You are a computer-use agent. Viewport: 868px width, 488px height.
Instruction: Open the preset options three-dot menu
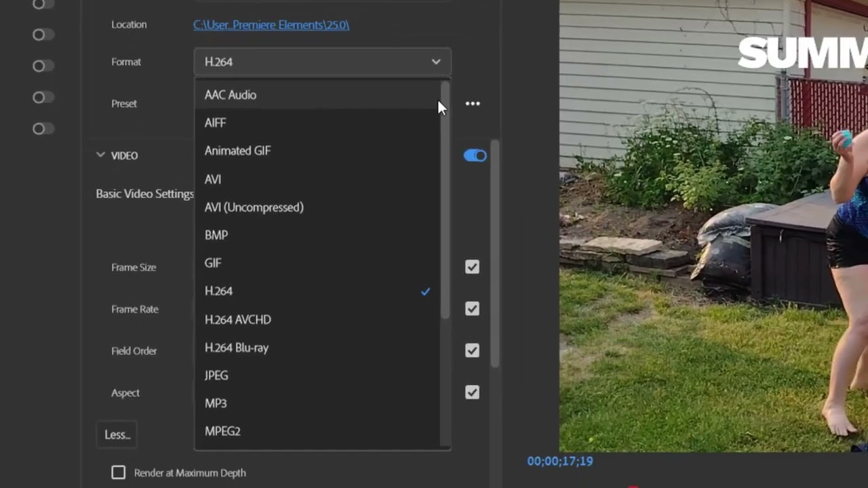(473, 104)
